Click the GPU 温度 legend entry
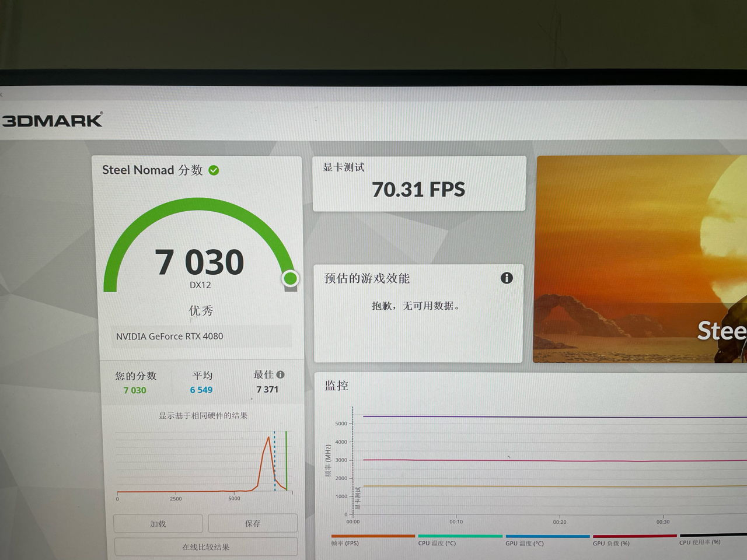 point(523,542)
